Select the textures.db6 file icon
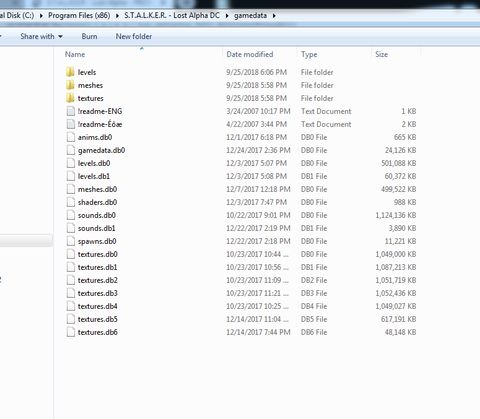 click(71, 332)
